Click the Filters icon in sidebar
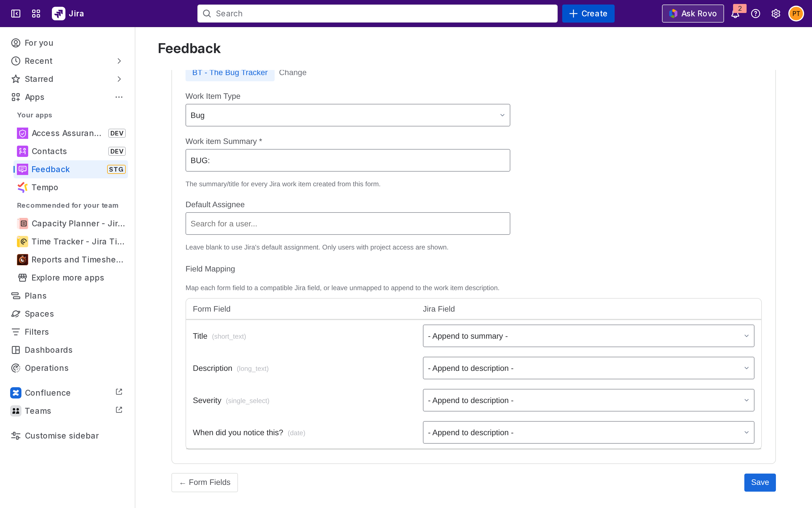Screen dimensions: 812x508 16,332
